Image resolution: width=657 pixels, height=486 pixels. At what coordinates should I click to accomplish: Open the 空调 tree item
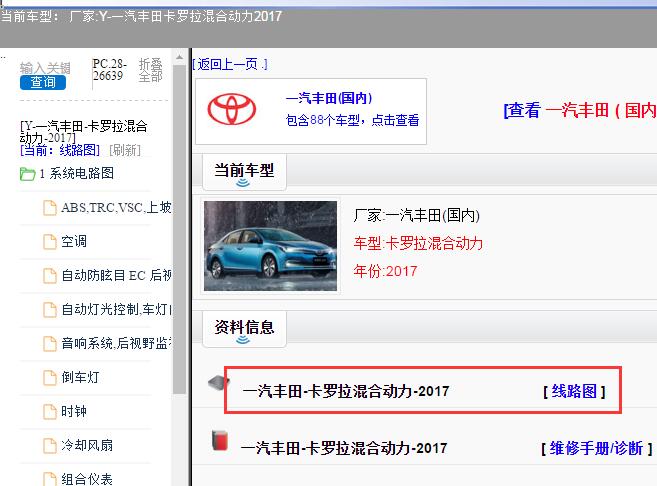(x=74, y=242)
